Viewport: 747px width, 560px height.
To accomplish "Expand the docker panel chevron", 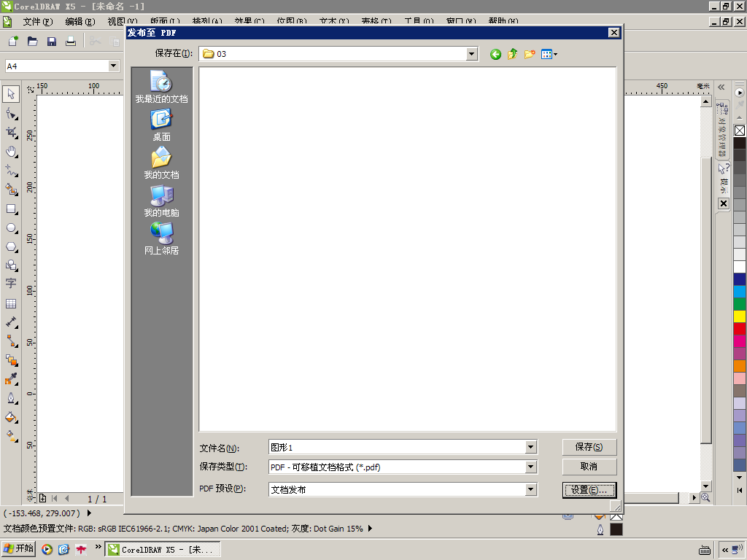I will pyautogui.click(x=721, y=87).
